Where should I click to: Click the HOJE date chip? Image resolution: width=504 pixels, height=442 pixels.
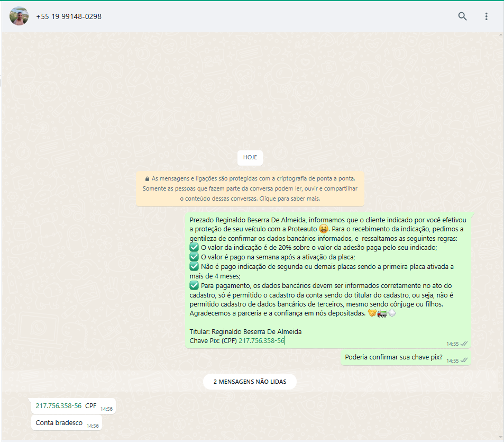click(250, 157)
